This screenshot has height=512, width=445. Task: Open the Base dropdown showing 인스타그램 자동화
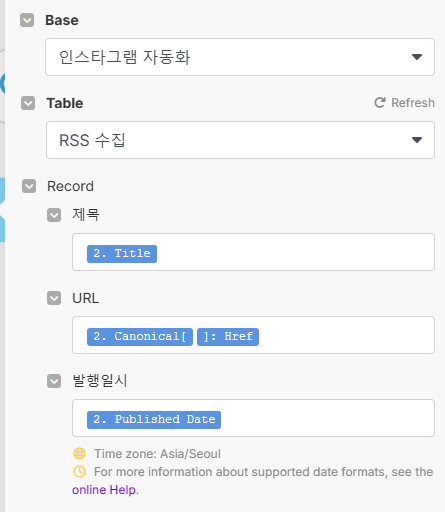click(240, 57)
